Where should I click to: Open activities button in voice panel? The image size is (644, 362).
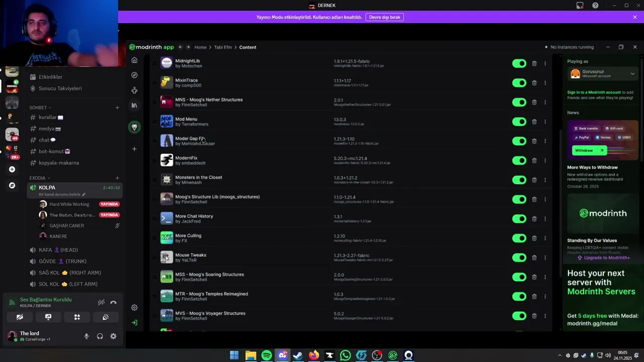[77, 317]
